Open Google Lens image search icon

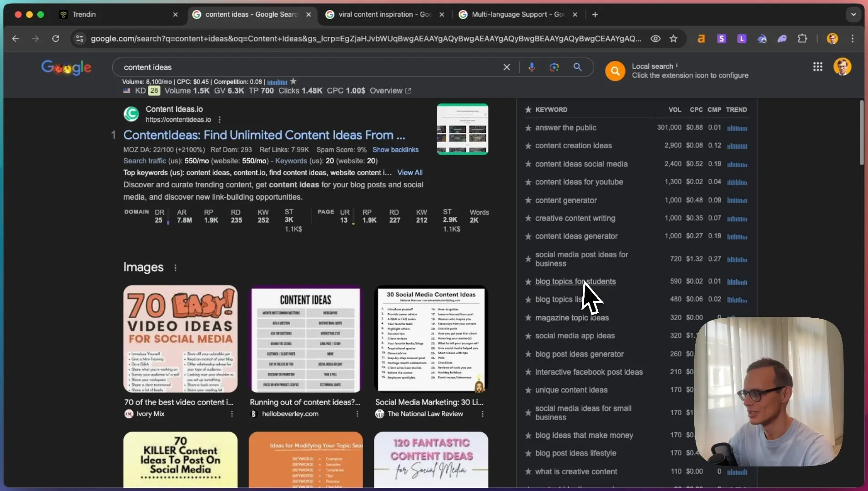click(x=554, y=67)
